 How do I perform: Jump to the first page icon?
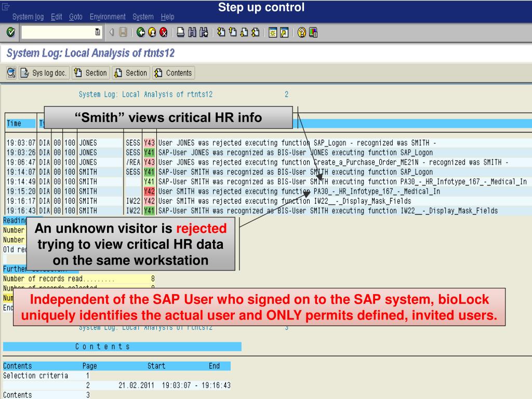tap(221, 32)
